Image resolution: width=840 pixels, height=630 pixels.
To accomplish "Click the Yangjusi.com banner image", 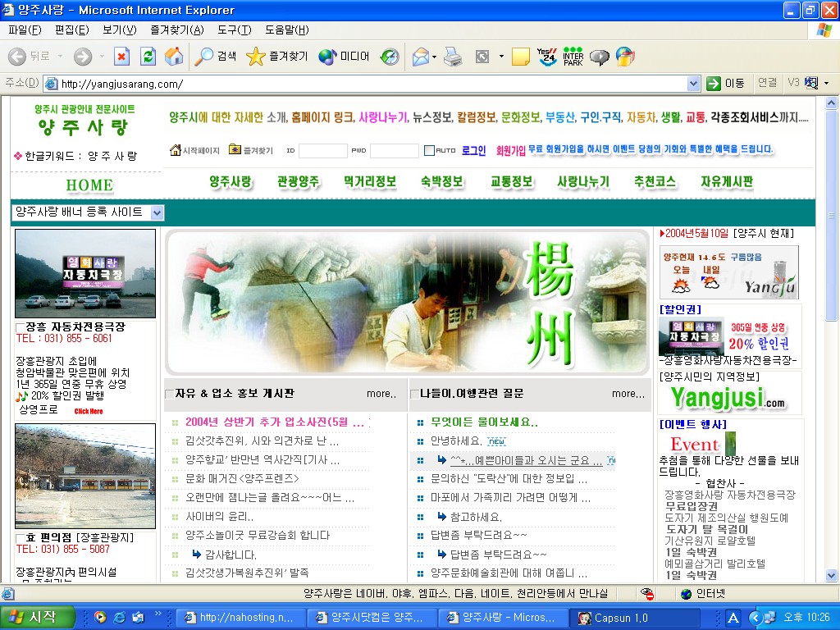I will coord(728,398).
